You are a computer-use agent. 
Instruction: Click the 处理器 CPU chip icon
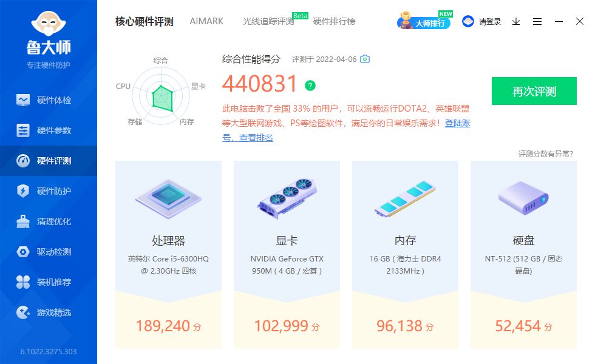point(169,199)
